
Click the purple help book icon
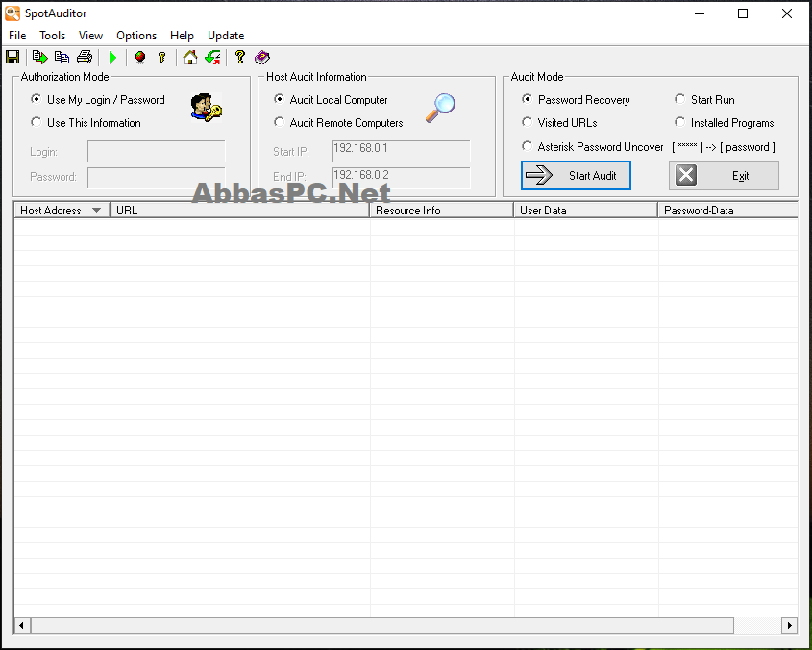[262, 57]
